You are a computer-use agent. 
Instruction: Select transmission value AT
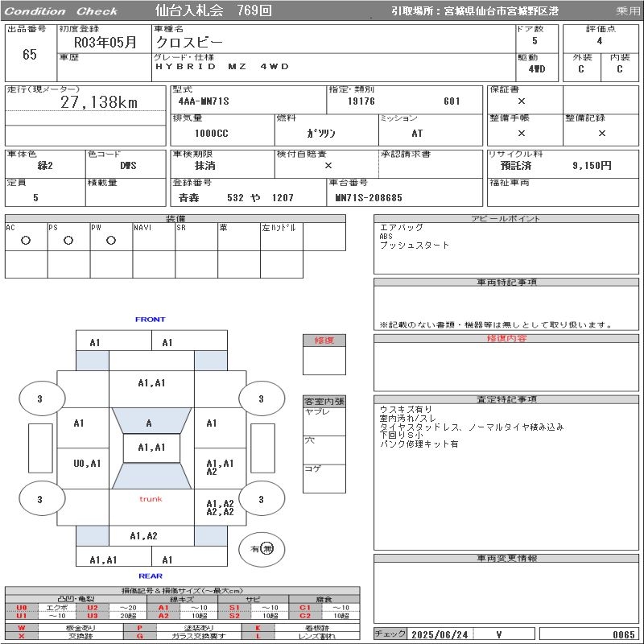tap(417, 133)
